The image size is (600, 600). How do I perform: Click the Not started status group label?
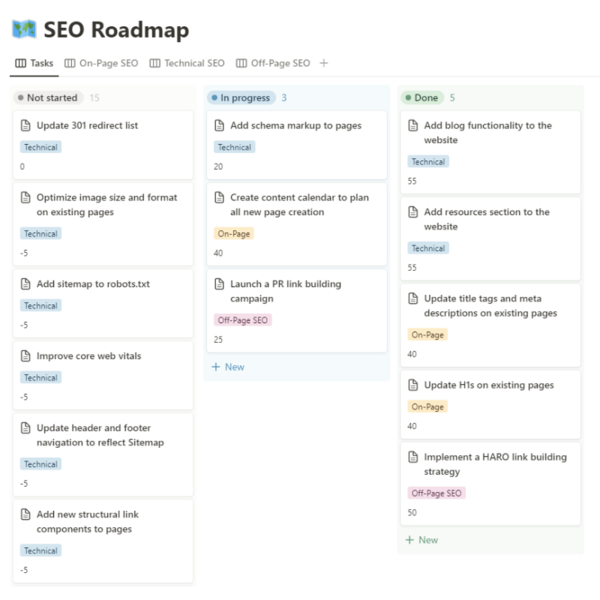tap(48, 98)
